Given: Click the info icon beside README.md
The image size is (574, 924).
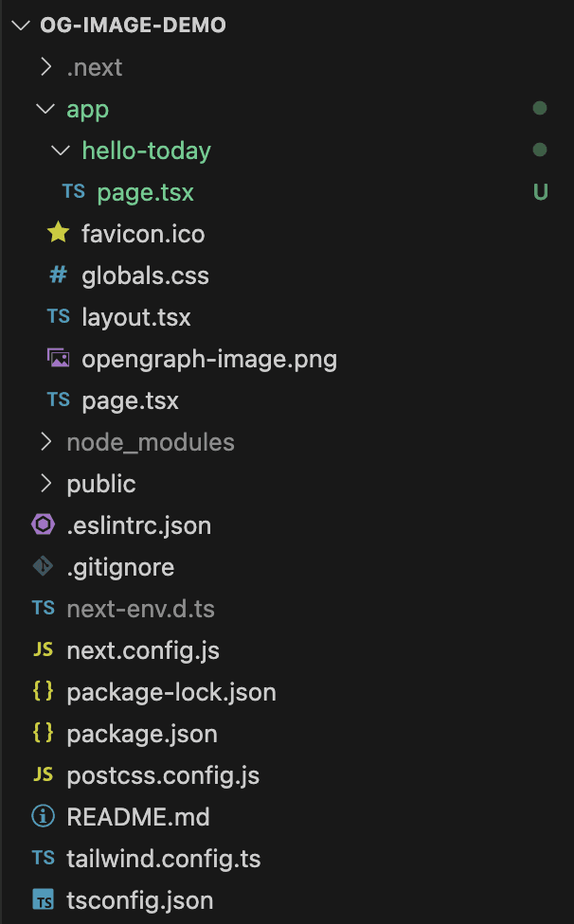Looking at the screenshot, I should 43,816.
